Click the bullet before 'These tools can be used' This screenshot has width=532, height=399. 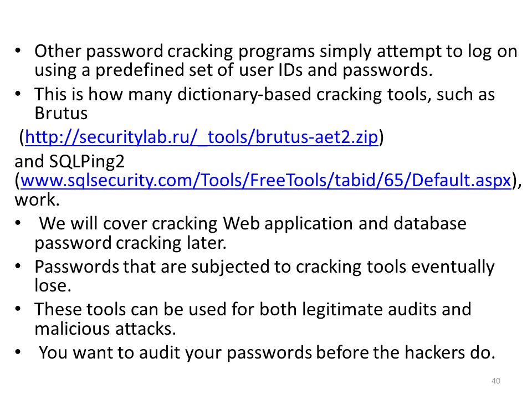click(18, 309)
